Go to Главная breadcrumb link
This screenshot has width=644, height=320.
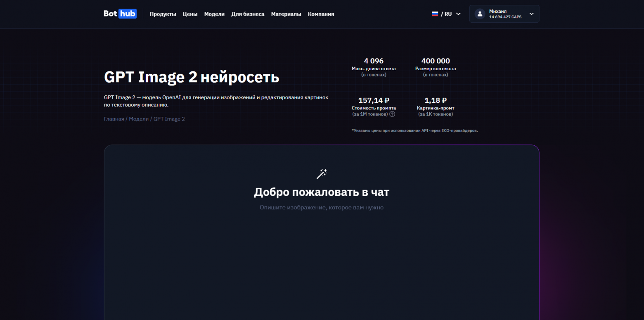[114, 119]
